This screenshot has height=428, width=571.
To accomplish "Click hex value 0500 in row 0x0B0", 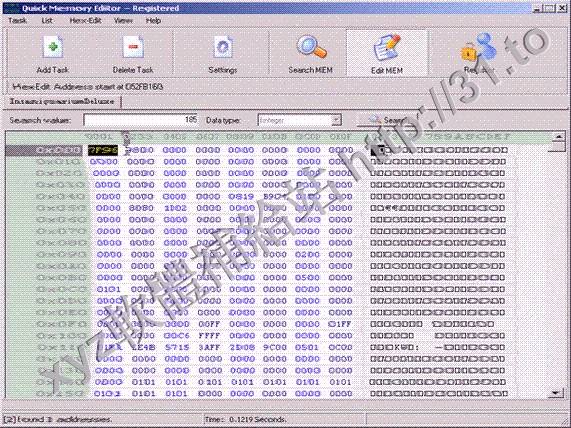I will click(307, 278).
